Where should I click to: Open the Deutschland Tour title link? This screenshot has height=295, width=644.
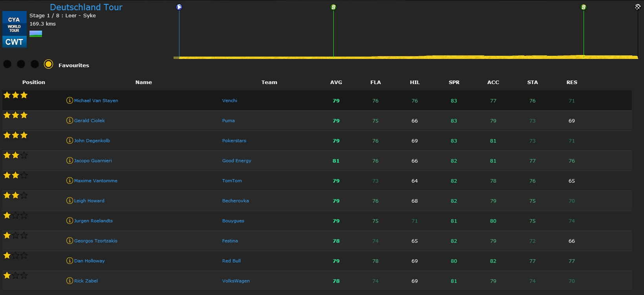coord(86,7)
